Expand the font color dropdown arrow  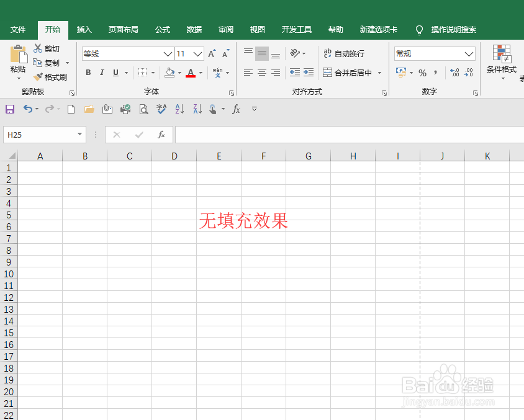click(200, 73)
